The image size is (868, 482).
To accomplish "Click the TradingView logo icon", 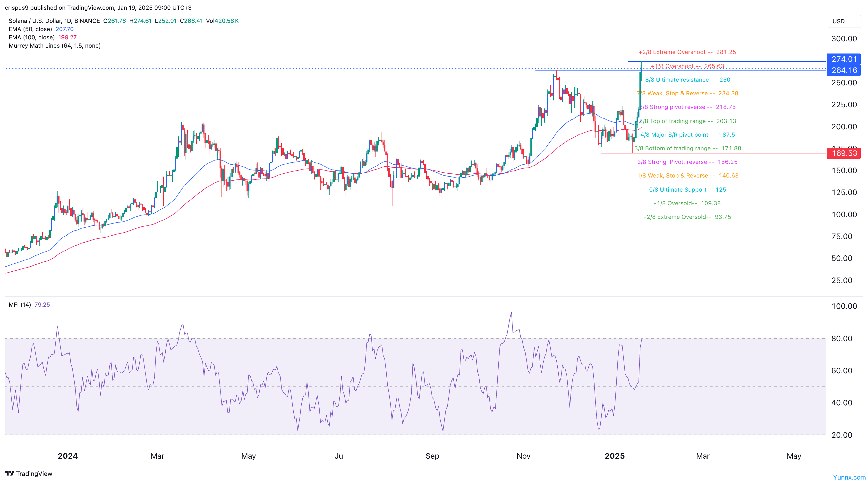I will tap(9, 473).
